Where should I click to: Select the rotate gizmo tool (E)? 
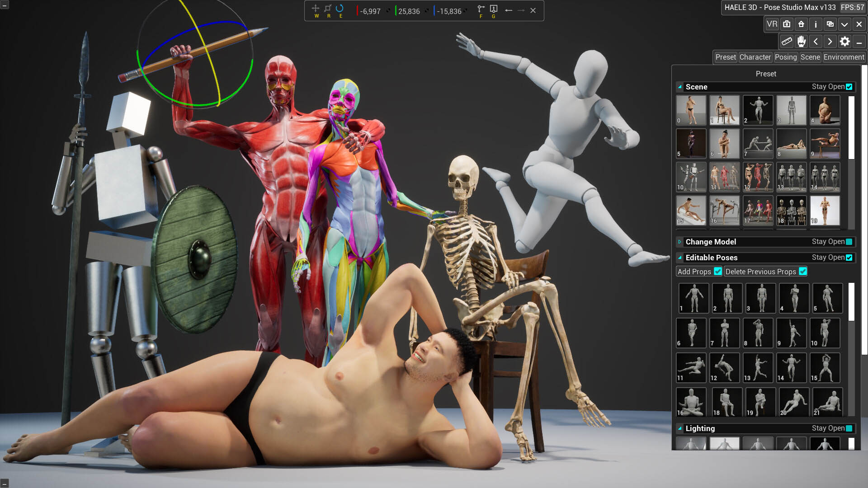click(x=340, y=9)
